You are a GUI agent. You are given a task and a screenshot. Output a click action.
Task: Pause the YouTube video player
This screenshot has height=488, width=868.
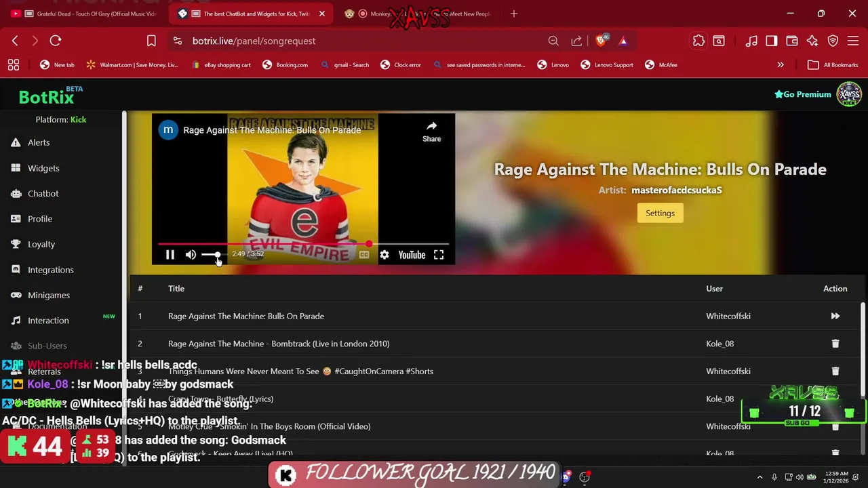point(170,255)
